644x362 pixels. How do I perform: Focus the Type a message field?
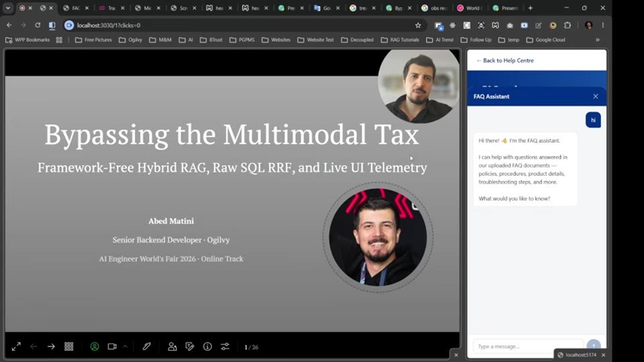(528, 347)
